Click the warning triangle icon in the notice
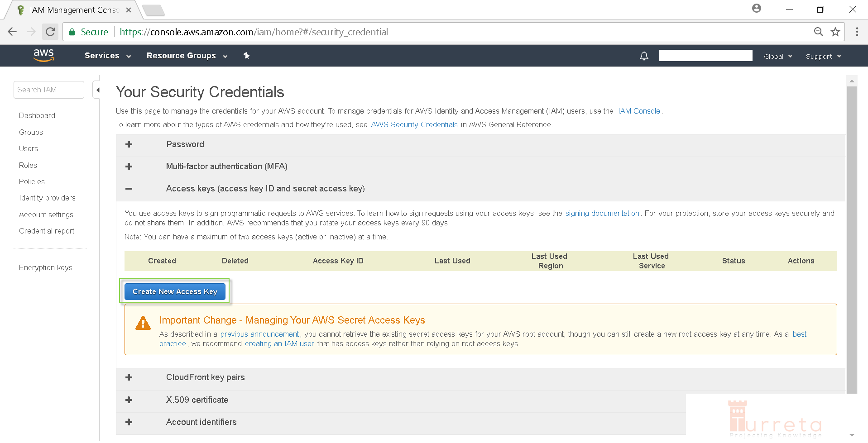The height and width of the screenshot is (443, 868). (x=143, y=323)
